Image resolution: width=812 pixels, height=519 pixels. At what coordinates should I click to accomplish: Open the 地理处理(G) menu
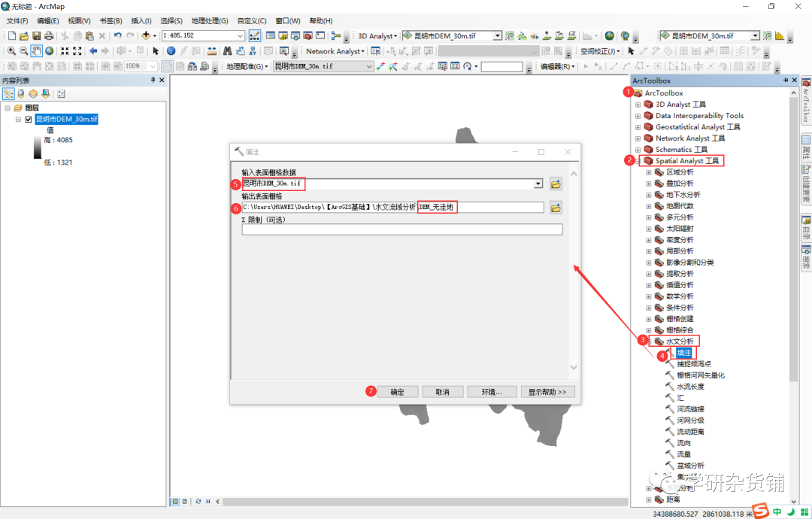210,21
